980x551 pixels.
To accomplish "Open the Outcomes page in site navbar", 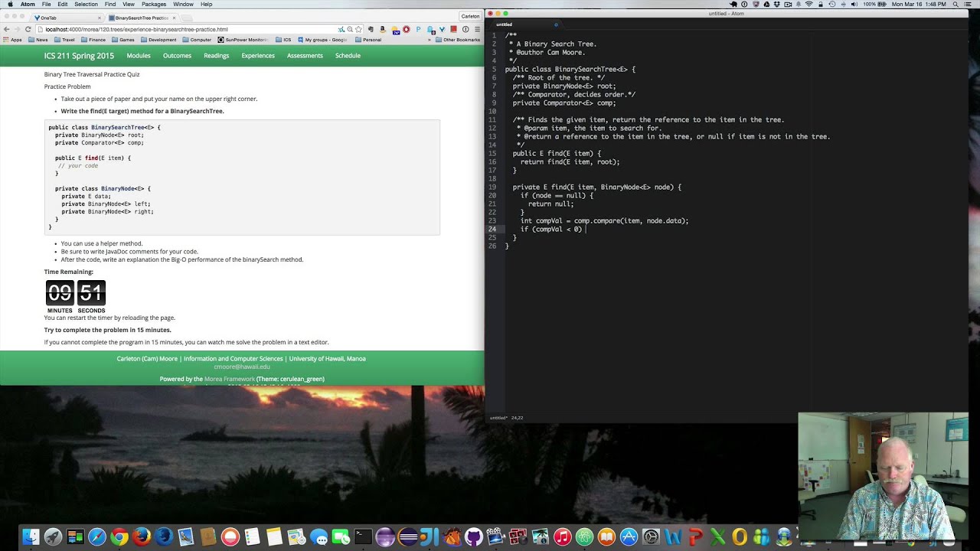I will 177,56.
